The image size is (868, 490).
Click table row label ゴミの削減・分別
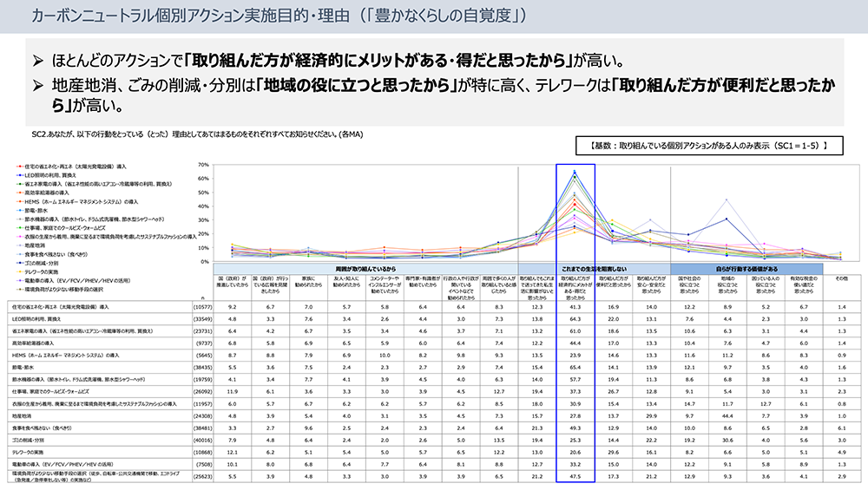(x=28, y=441)
